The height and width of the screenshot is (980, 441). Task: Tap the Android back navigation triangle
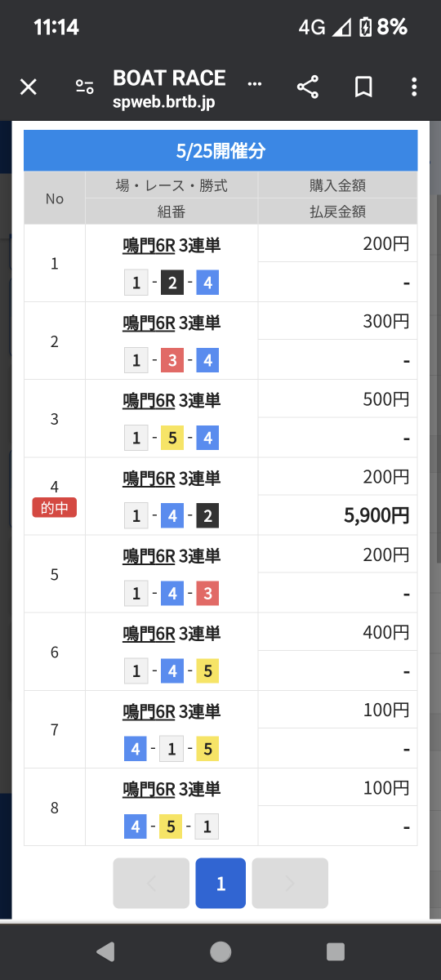(105, 951)
